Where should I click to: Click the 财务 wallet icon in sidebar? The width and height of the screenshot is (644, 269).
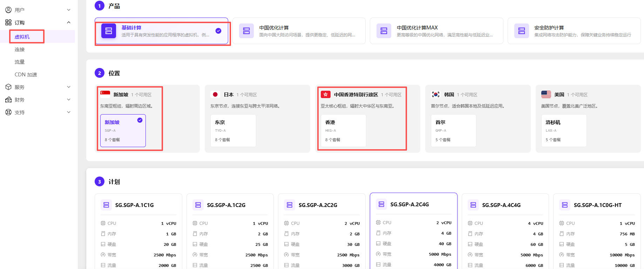(8, 99)
